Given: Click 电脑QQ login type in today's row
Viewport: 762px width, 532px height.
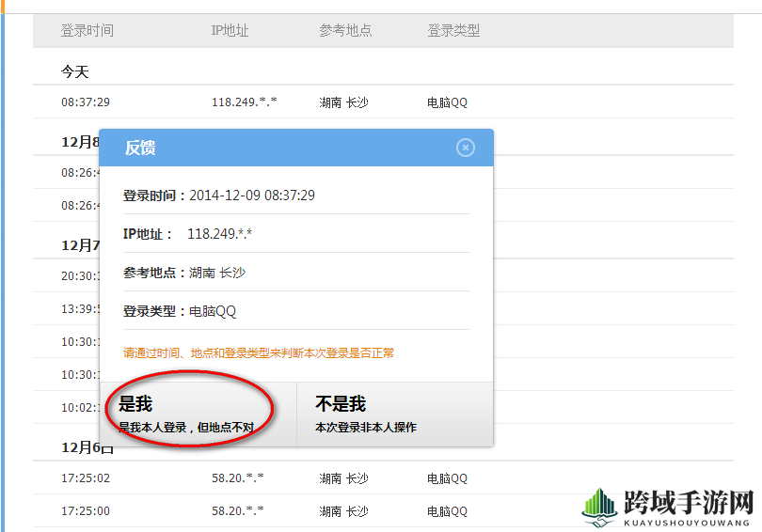Looking at the screenshot, I should (x=447, y=102).
